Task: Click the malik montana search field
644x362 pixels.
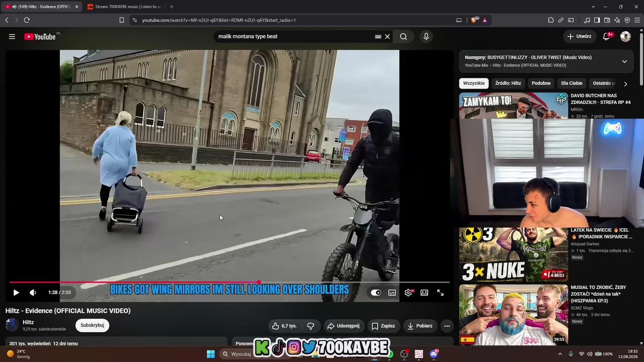Action: 297,37
